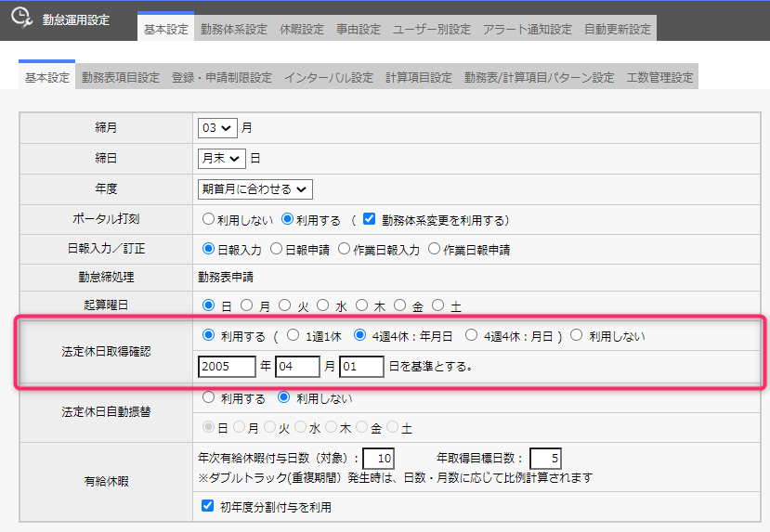Click the clock icon beside 勤怠運用設定
The image size is (770, 532).
click(x=20, y=19)
